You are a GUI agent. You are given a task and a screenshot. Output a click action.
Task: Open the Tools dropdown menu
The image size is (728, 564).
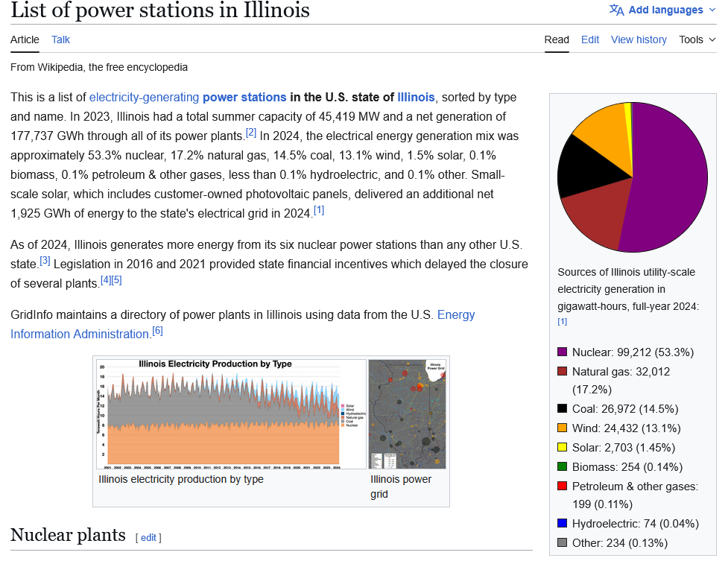(x=697, y=40)
